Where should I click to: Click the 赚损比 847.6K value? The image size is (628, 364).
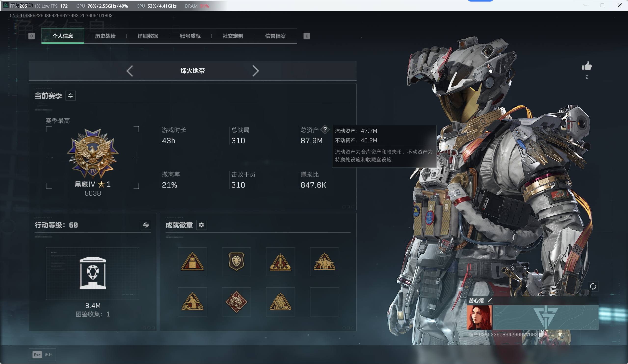[x=313, y=185]
